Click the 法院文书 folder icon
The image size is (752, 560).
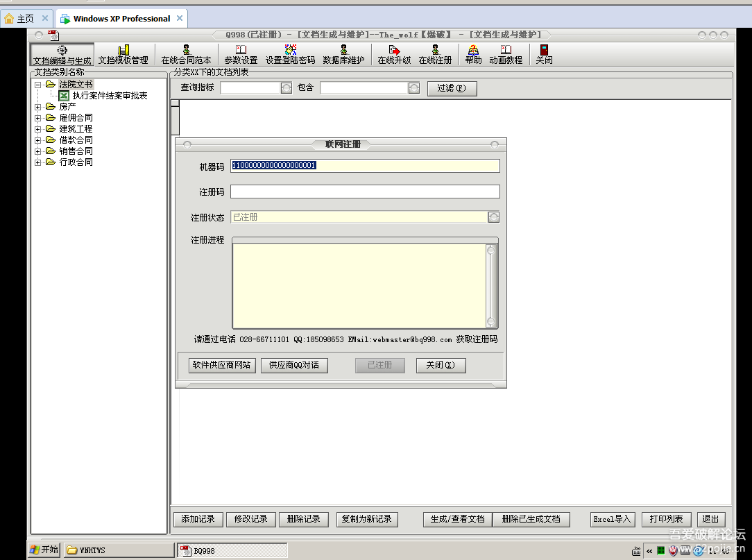[51, 85]
